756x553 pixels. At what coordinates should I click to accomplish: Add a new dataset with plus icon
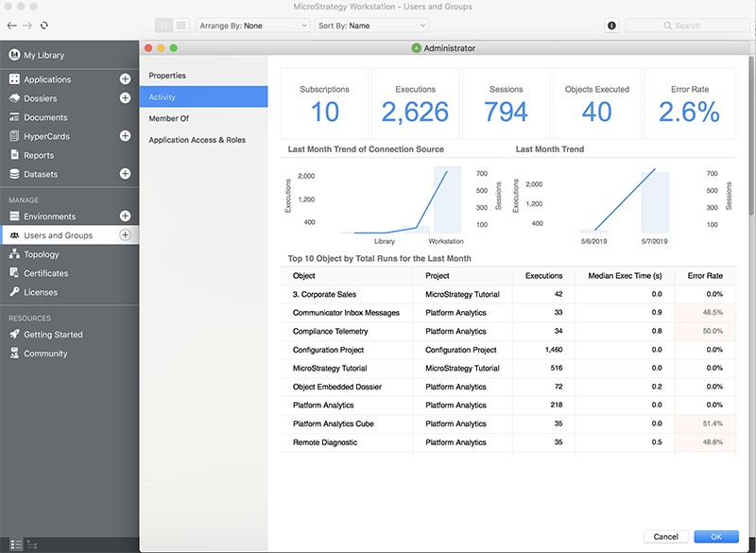pyautogui.click(x=125, y=174)
